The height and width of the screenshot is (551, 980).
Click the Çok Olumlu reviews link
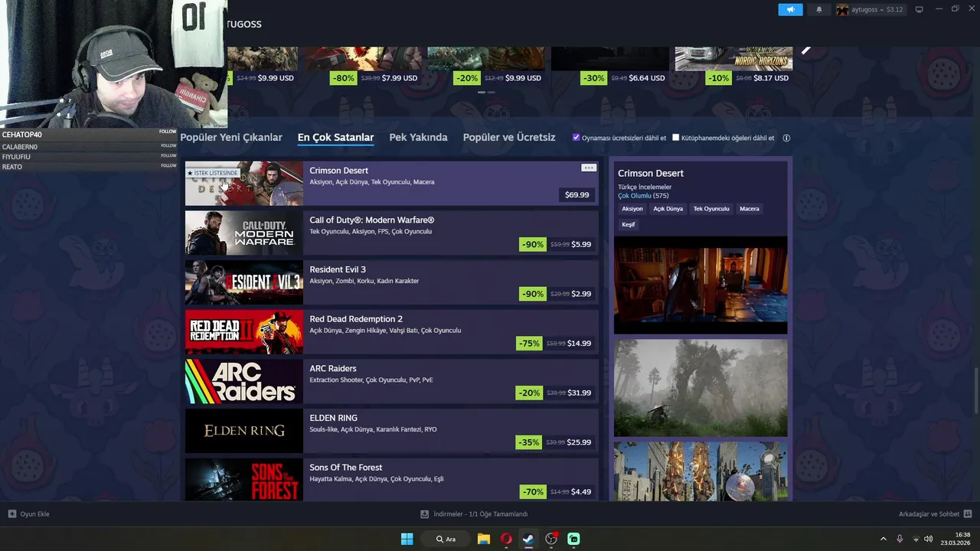click(635, 196)
